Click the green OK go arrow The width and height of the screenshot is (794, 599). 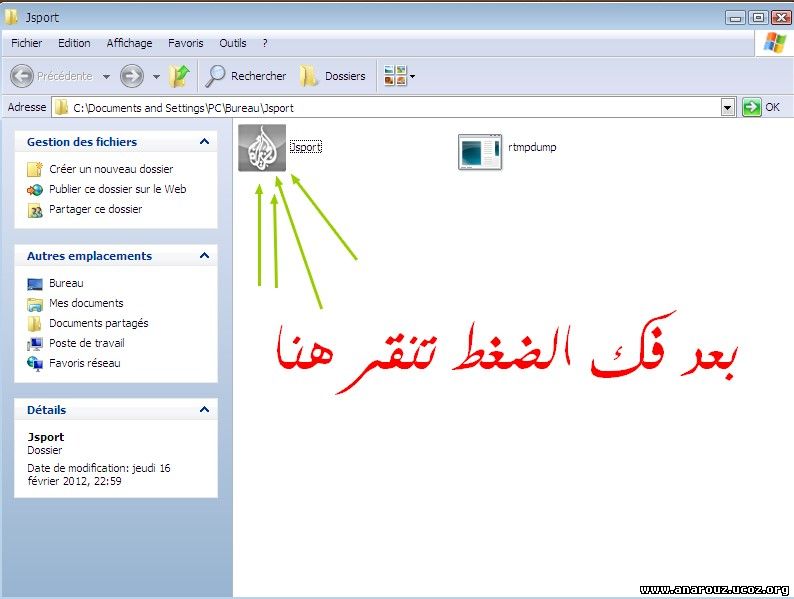coord(751,107)
